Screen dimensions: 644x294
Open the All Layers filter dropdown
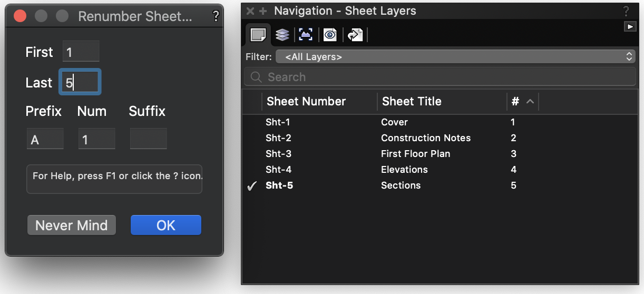tap(455, 56)
